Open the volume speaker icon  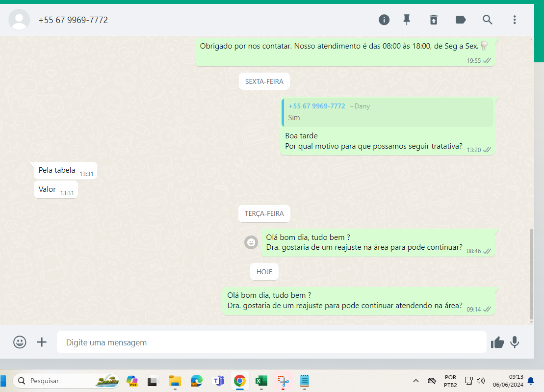[481, 381]
